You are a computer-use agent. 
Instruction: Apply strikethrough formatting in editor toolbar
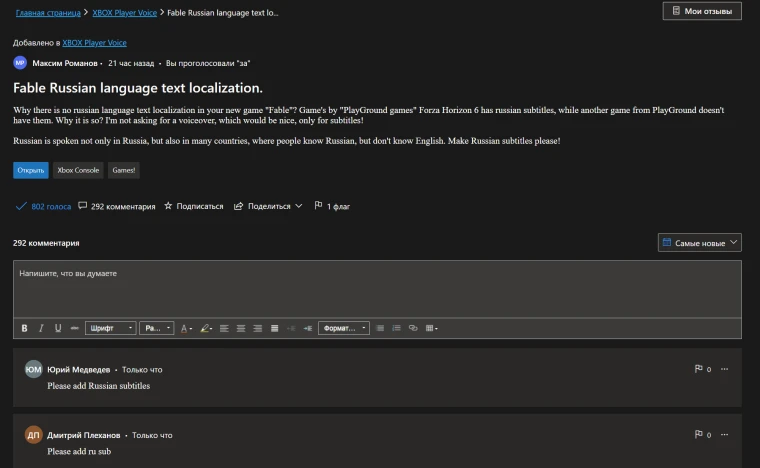tap(74, 328)
